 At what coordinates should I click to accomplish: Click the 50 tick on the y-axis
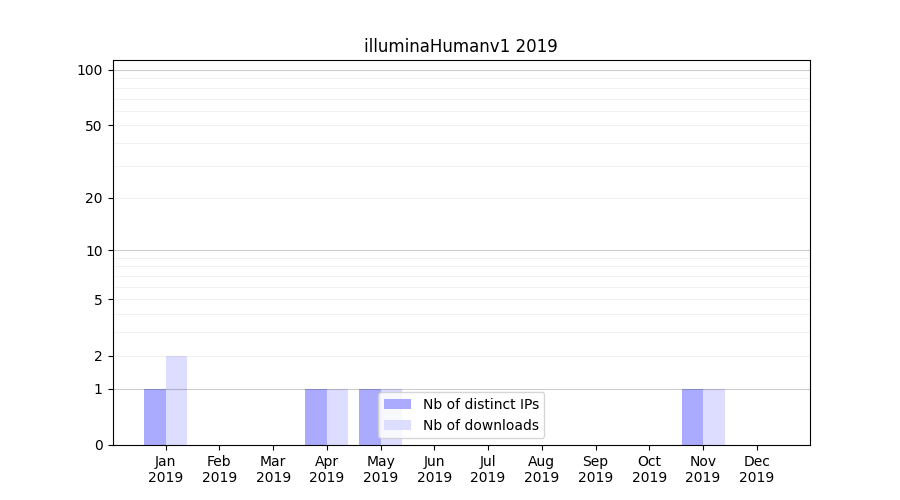[x=94, y=126]
